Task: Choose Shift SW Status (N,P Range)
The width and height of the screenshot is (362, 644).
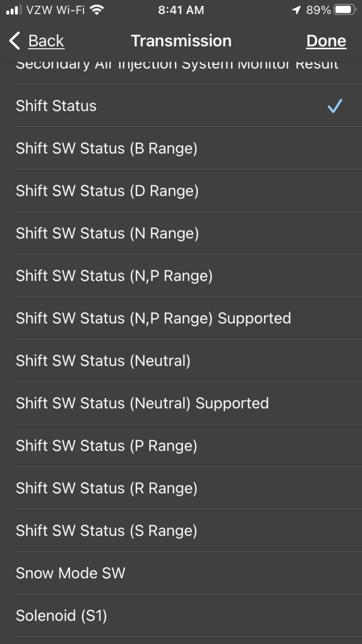Action: (181, 275)
